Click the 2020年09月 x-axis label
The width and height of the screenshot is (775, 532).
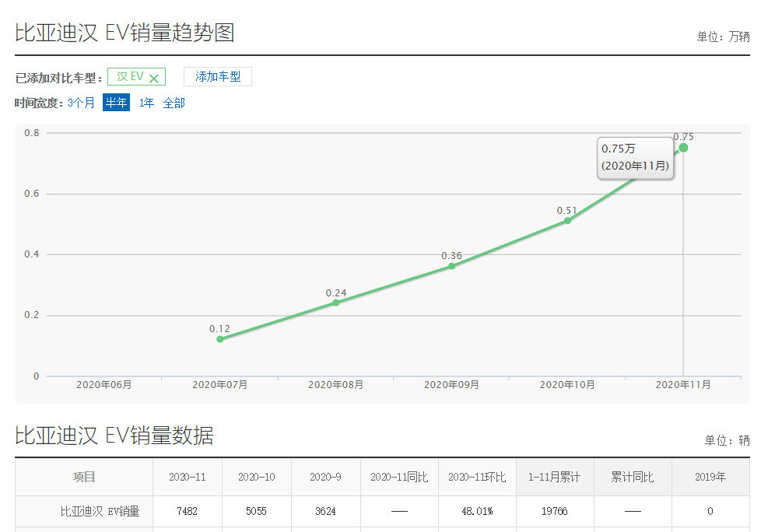click(x=452, y=385)
